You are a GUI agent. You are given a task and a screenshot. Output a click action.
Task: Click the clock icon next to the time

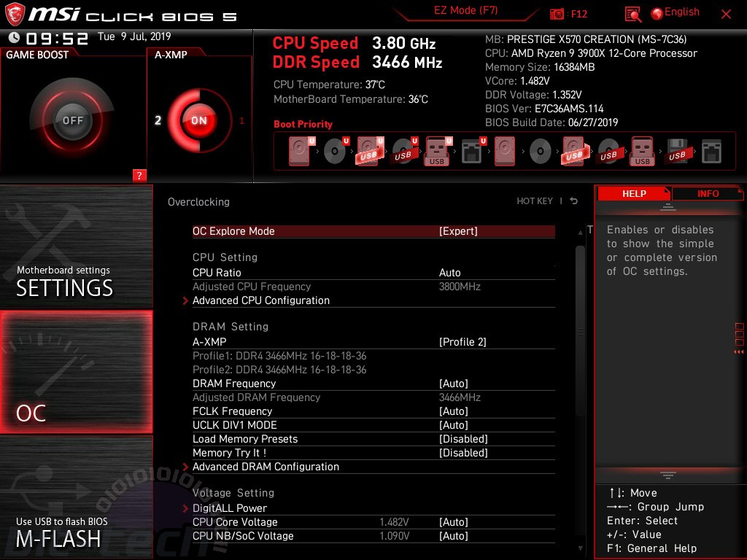click(x=15, y=38)
